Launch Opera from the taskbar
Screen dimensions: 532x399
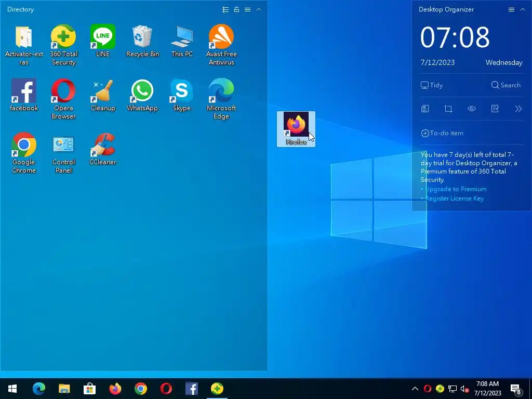[x=166, y=389]
